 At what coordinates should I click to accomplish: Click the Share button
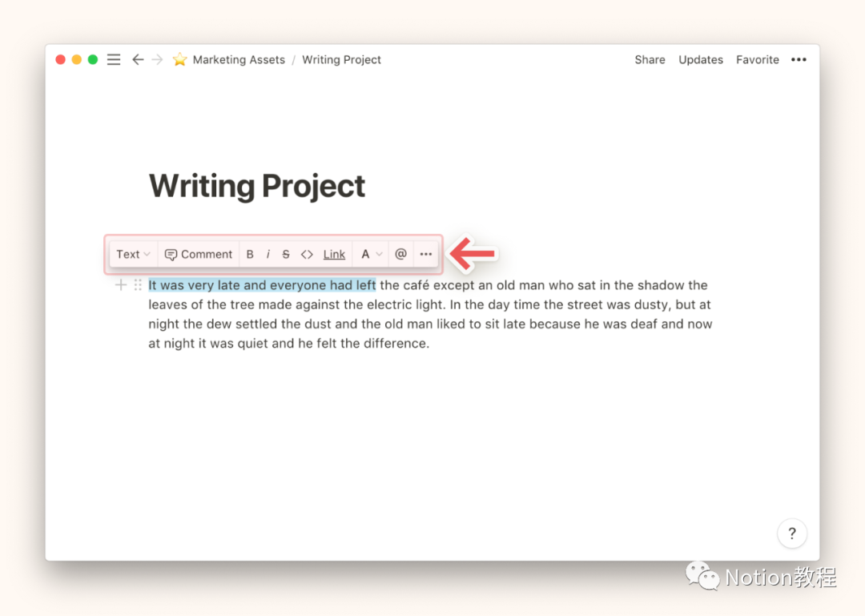[x=650, y=60]
